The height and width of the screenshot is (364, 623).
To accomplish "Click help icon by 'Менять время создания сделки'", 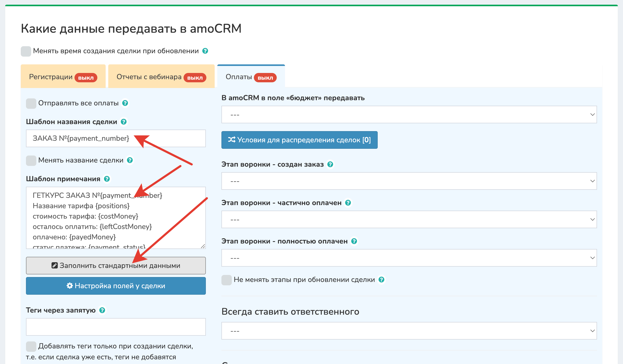I will [205, 51].
